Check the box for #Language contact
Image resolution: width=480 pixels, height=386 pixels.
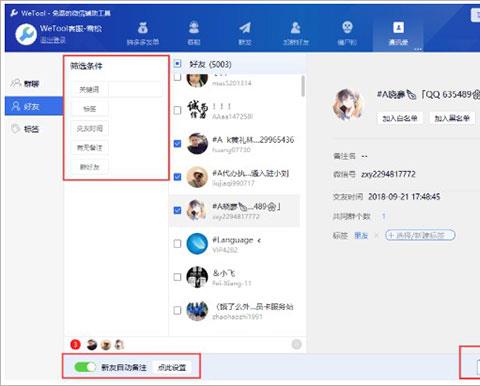pos(178,244)
